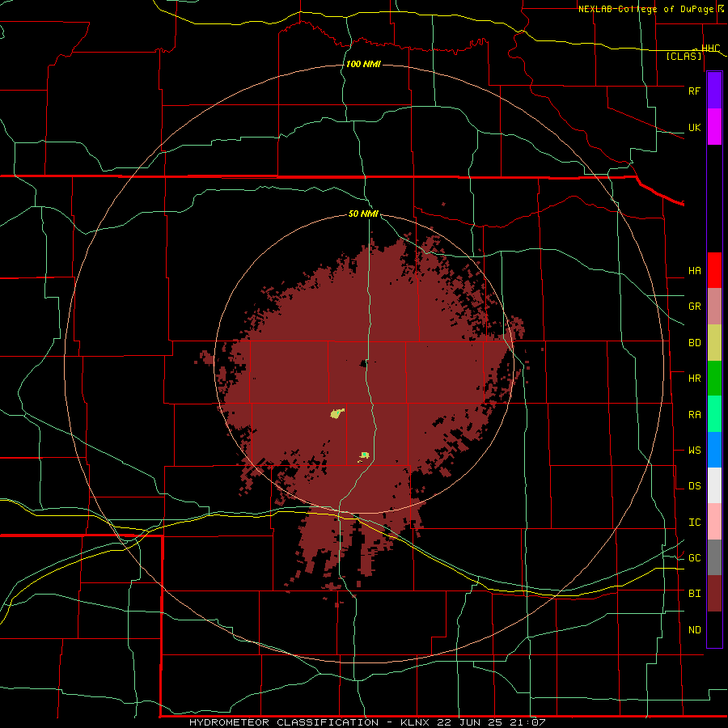Click the WS legend label

[x=694, y=450]
